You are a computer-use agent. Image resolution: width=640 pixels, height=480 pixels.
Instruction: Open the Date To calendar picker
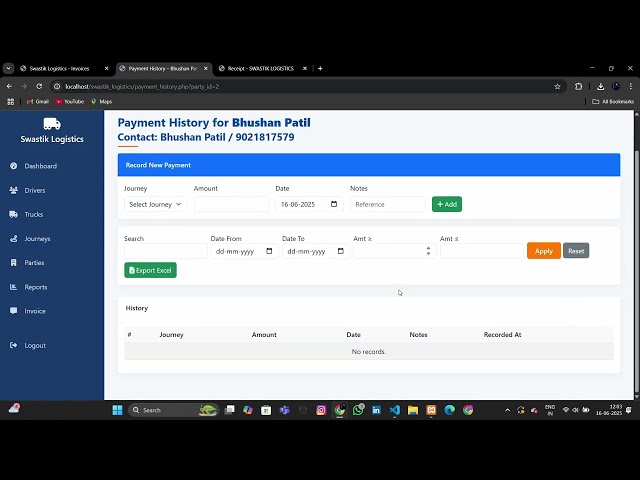341,251
